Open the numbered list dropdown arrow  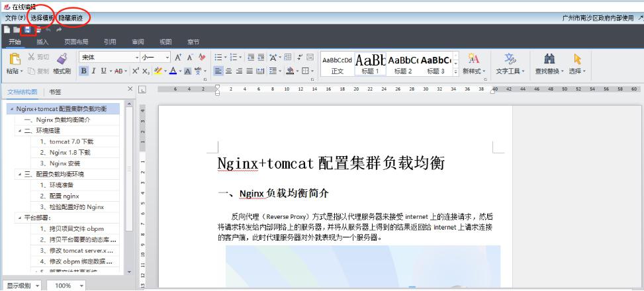coord(240,58)
